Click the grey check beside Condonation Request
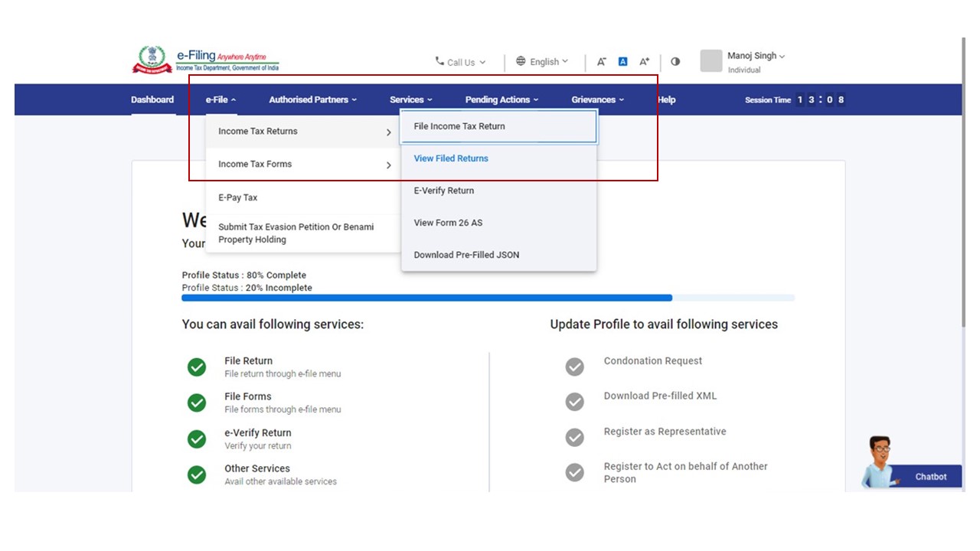The width and height of the screenshot is (980, 551). pos(574,367)
